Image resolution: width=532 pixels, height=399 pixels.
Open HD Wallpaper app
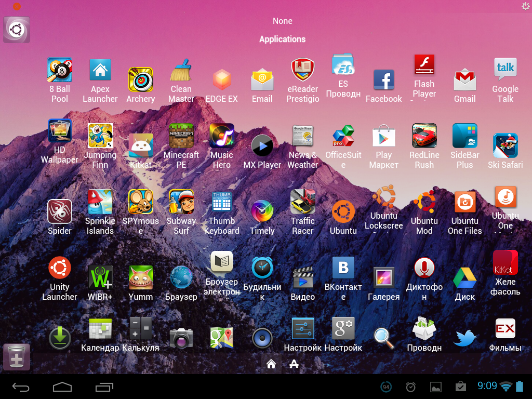(x=59, y=131)
